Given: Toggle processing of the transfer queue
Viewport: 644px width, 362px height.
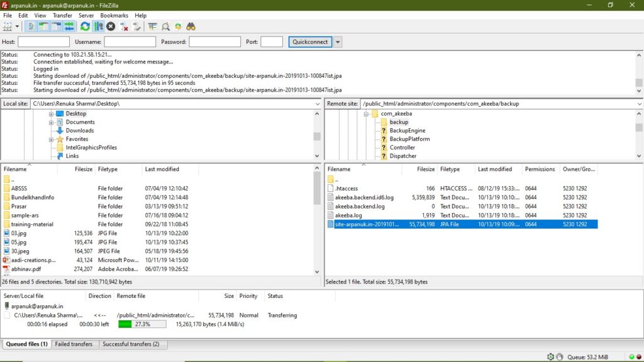Looking at the screenshot, I should click(x=99, y=26).
